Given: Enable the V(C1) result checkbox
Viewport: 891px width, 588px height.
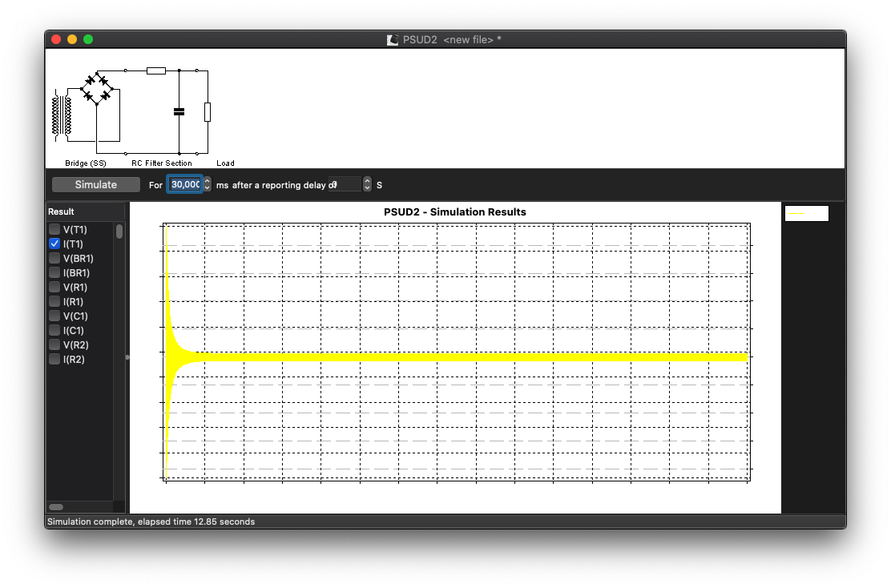Looking at the screenshot, I should (x=54, y=316).
